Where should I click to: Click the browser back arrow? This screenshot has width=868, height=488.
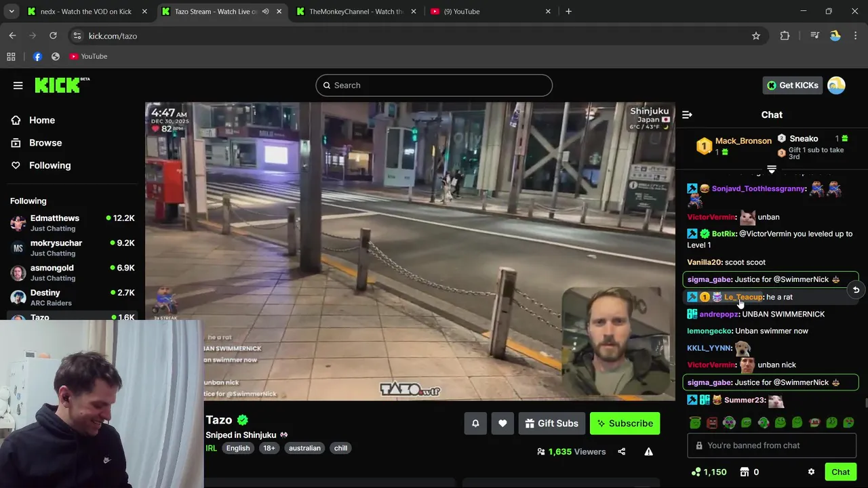[12, 36]
